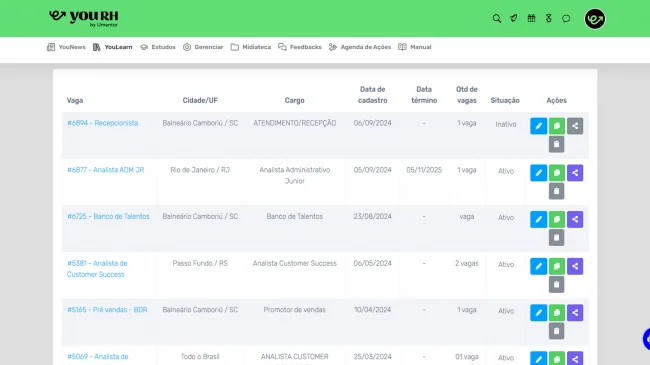
Task: Delete vacancy #6877 Analista ADM JR
Action: [x=557, y=191]
